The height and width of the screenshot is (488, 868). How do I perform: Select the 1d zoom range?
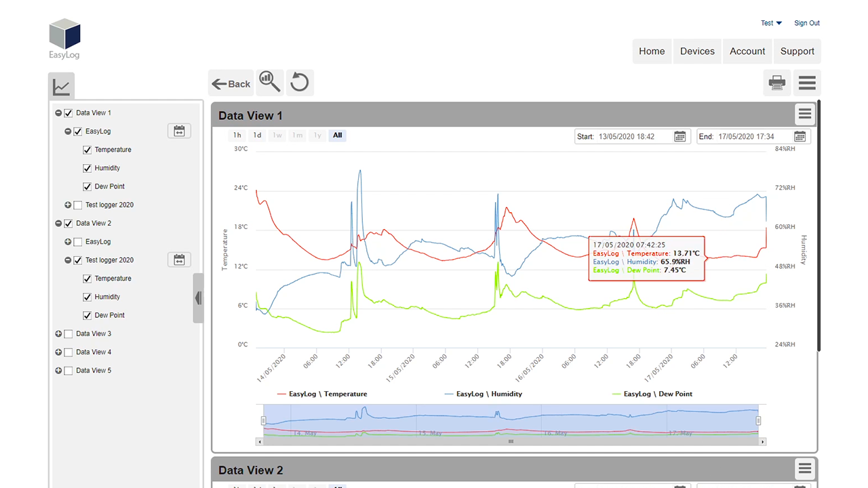(257, 136)
